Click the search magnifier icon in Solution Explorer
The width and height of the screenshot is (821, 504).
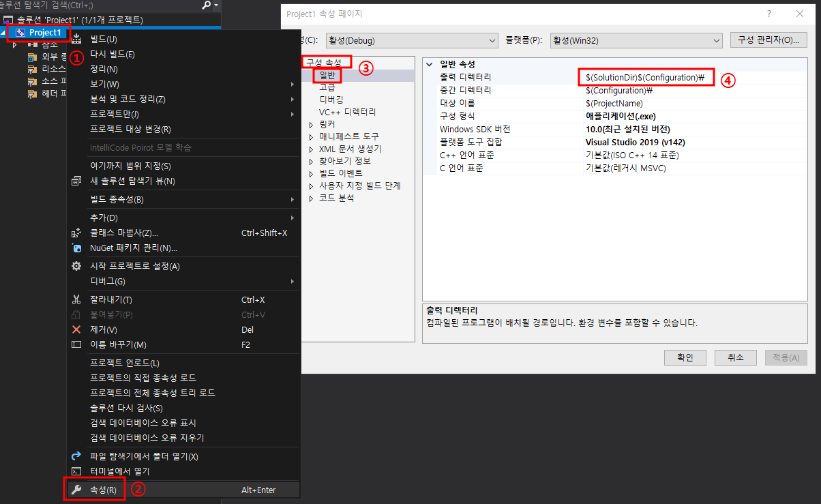(207, 5)
